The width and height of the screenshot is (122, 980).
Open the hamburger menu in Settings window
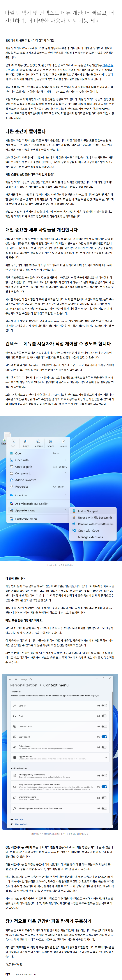pos(16,679)
